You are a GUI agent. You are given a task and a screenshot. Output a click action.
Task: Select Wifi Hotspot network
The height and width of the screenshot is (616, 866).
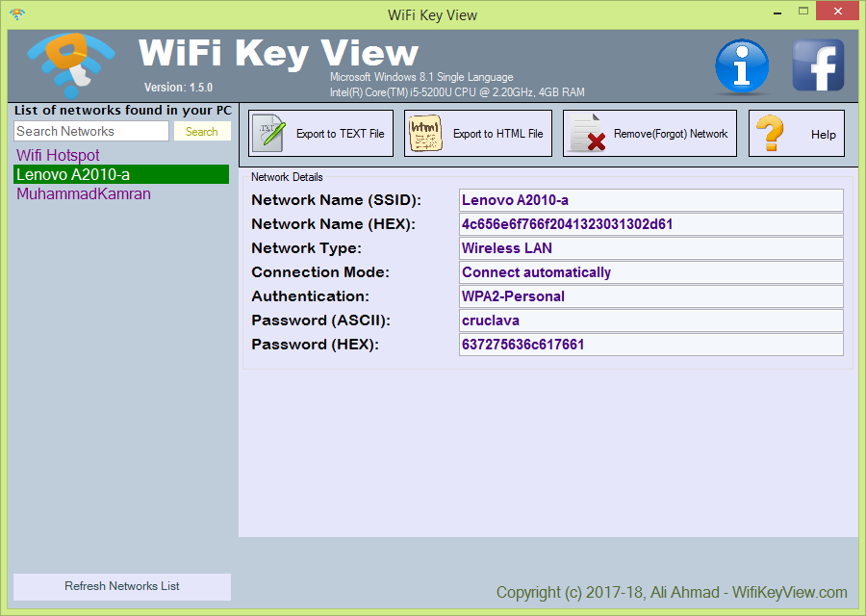point(121,155)
